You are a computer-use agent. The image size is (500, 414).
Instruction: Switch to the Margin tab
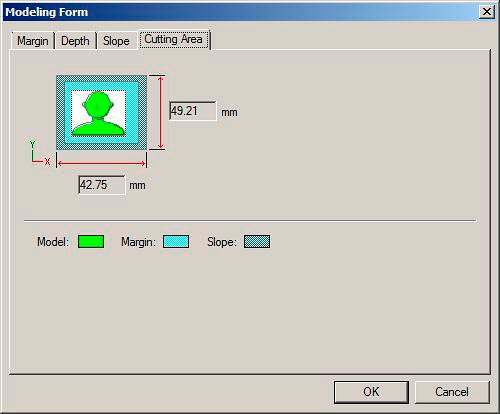[x=33, y=41]
